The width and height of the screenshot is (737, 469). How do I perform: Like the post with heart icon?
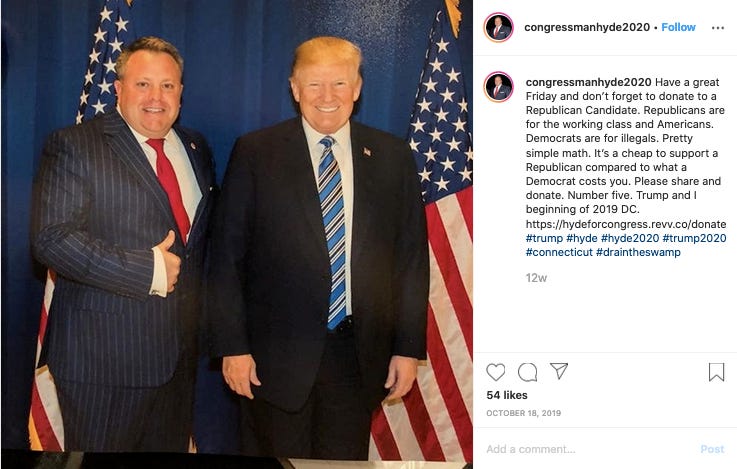(495, 372)
